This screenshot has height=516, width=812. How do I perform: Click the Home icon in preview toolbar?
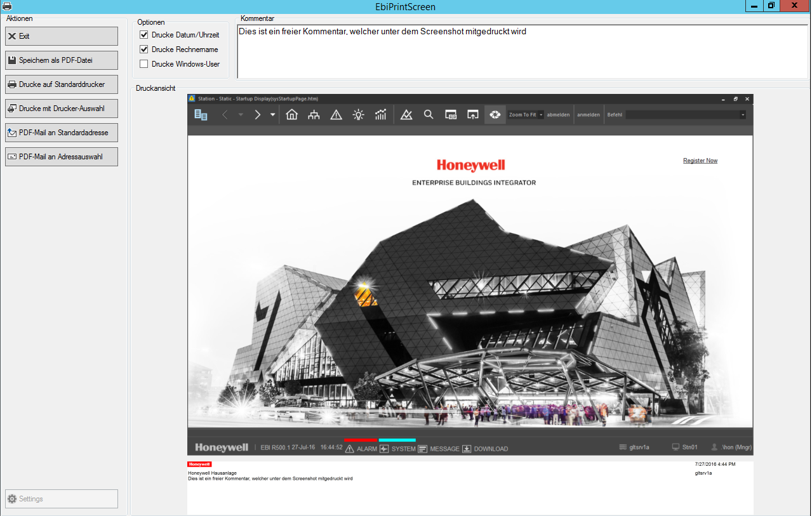pos(292,115)
